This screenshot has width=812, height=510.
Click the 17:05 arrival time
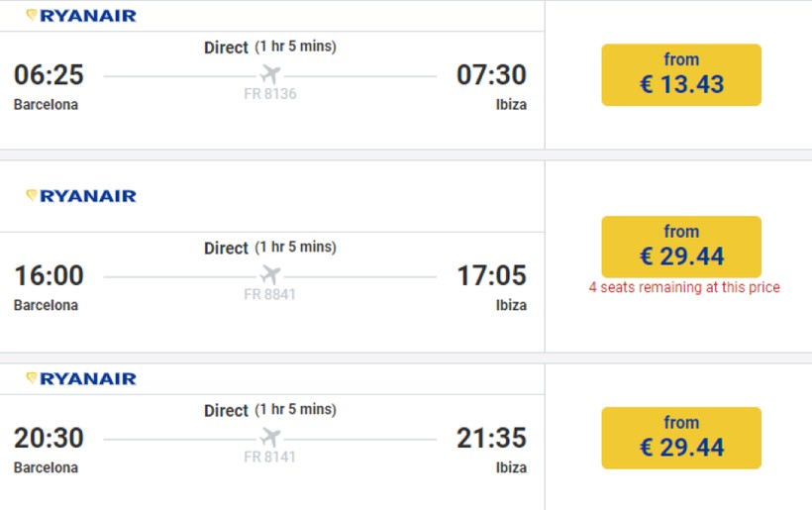pos(491,275)
